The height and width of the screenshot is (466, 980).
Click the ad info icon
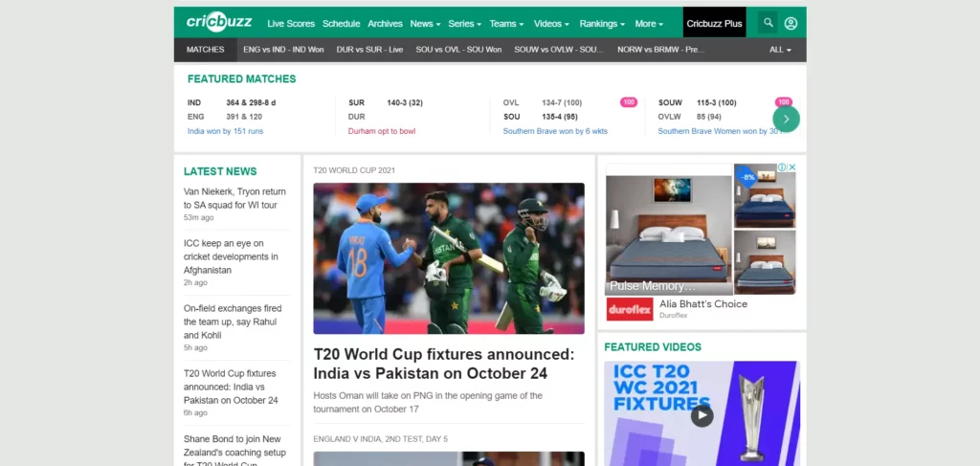[782, 167]
